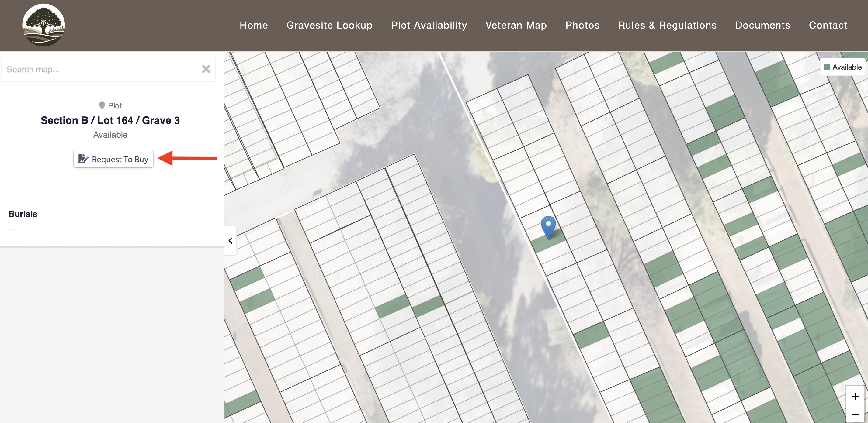Image resolution: width=868 pixels, height=423 pixels.
Task: Click the cemetery oak tree logo
Action: 43,25
